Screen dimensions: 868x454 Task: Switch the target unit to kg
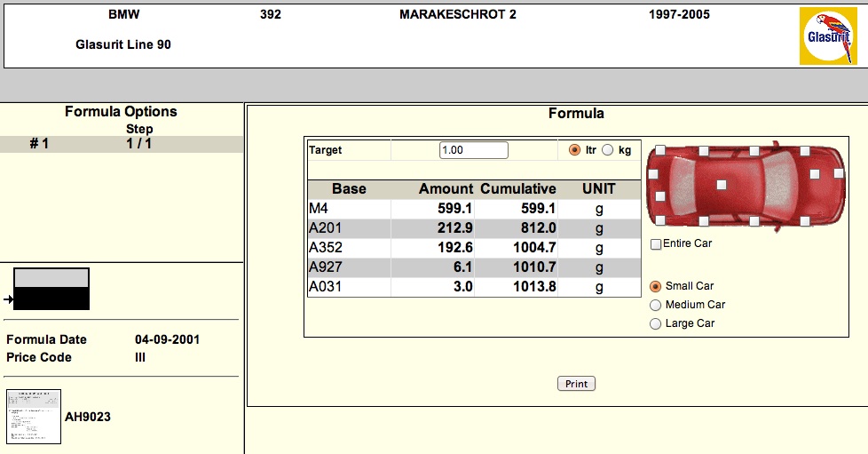pos(608,150)
